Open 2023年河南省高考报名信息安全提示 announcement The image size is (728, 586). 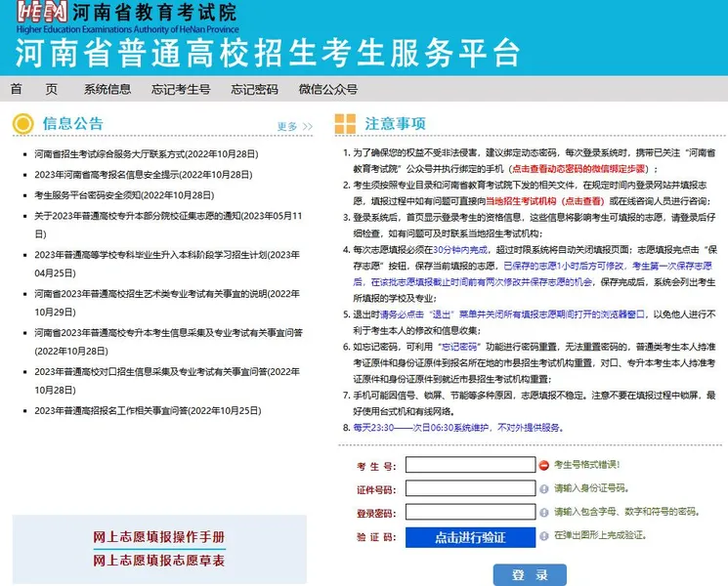point(144,175)
